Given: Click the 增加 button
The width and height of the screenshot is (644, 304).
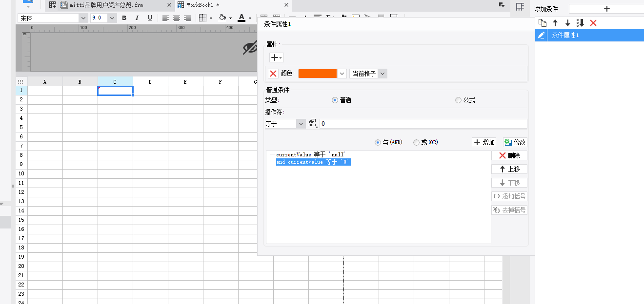Looking at the screenshot, I should coord(484,142).
